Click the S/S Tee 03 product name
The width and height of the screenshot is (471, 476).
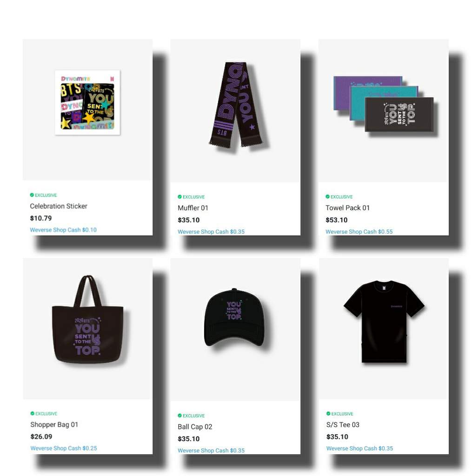click(343, 425)
